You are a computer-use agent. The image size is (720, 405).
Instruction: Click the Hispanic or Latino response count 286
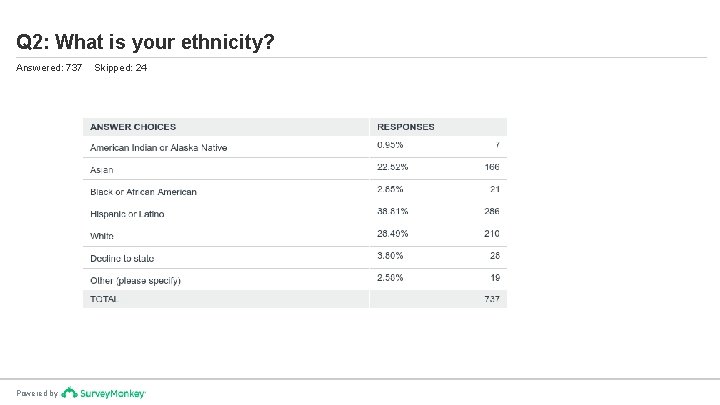pos(490,211)
